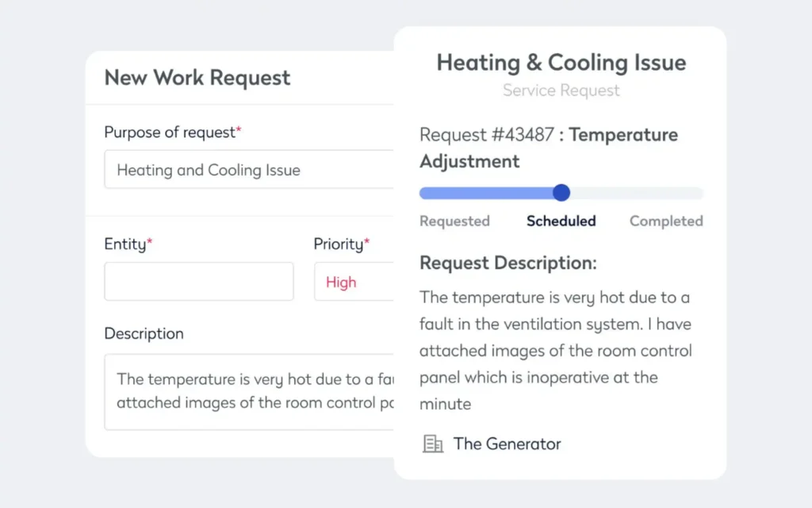Viewport: 812px width, 508px height.
Task: Expand the Priority dropdown showing High
Action: pos(354,282)
